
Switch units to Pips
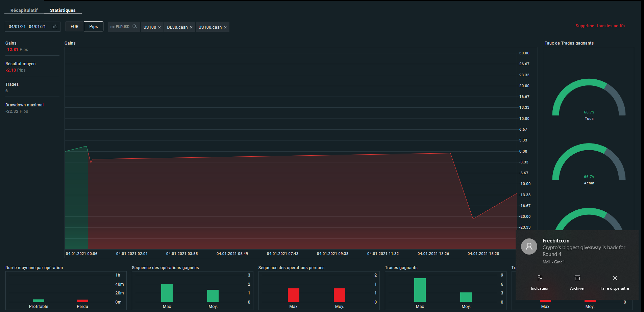tap(94, 27)
